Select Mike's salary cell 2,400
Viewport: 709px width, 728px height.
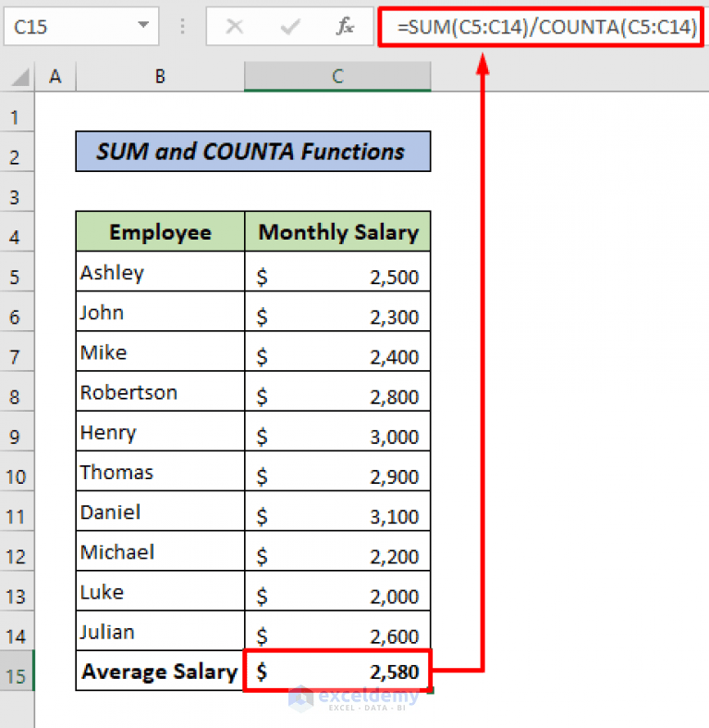[x=337, y=352]
